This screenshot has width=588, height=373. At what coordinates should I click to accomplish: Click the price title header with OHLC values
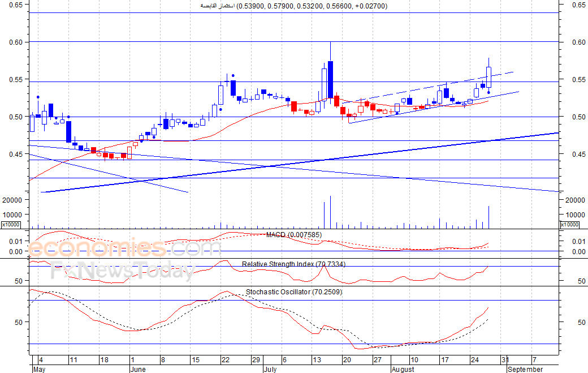point(293,6)
